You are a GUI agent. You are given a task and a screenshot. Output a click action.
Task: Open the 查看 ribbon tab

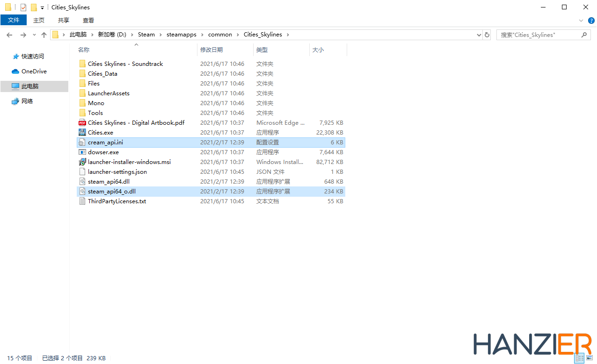coord(88,20)
